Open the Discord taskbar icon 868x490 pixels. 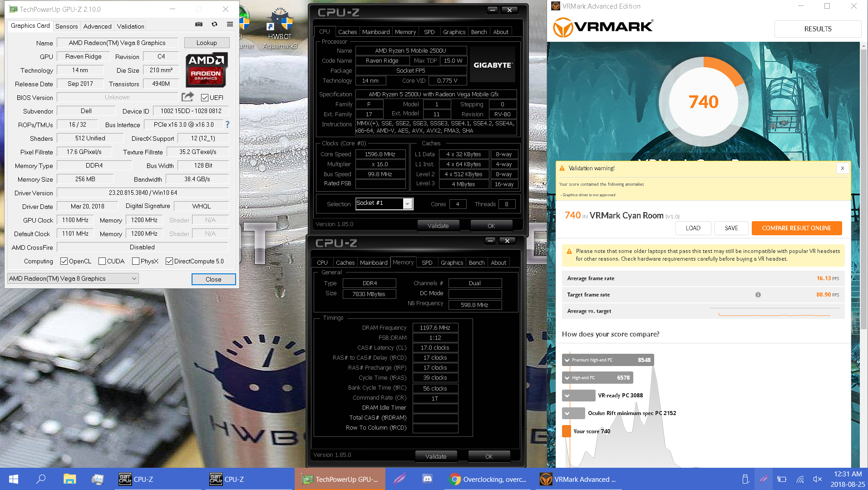tap(427, 479)
